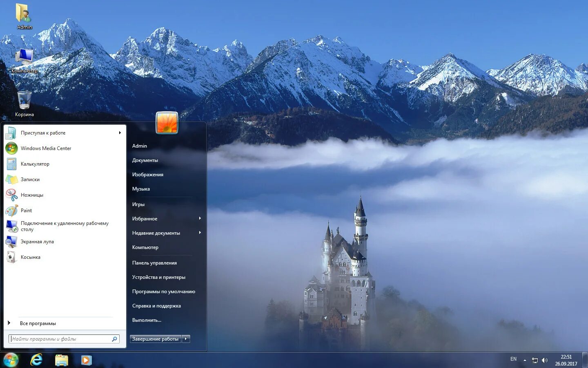Select Подключение к удаленному рабочему столу text
This screenshot has height=368, width=588.
pyautogui.click(x=65, y=226)
